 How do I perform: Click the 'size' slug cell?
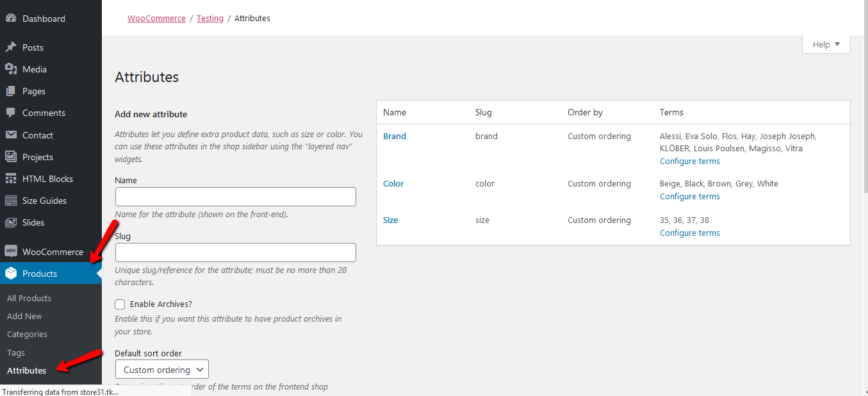482,220
